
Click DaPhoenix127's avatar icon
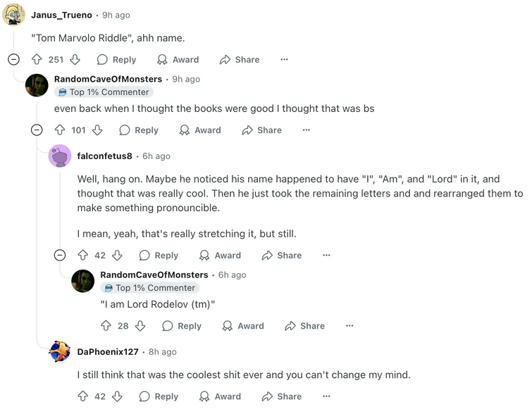tap(60, 351)
